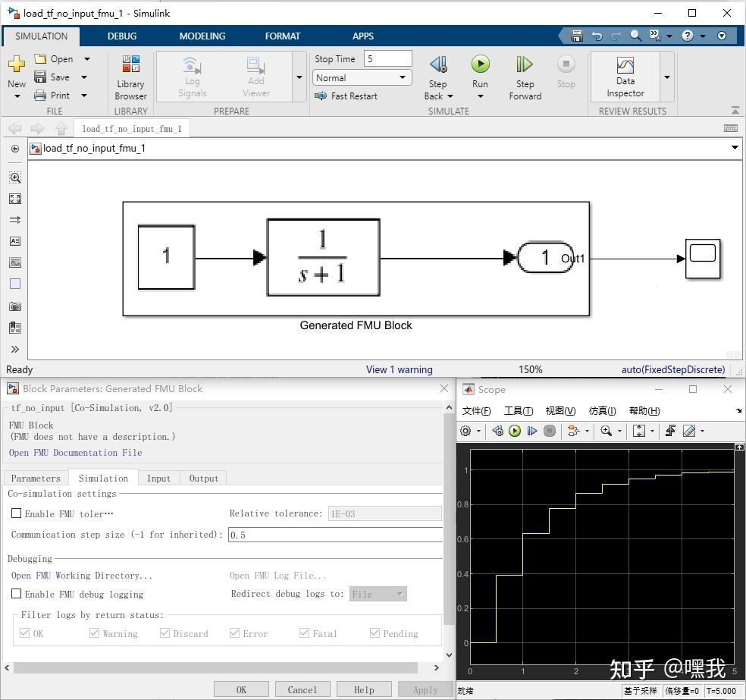Enable FMU tolerance checkbox

coord(17,513)
